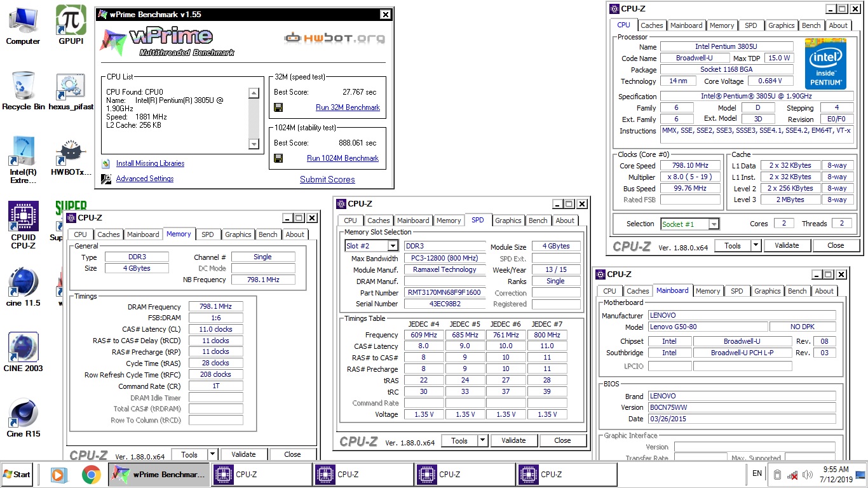Click the HWBOT.org logo in wPrime
Screen dimensions: 868x488
pos(335,37)
